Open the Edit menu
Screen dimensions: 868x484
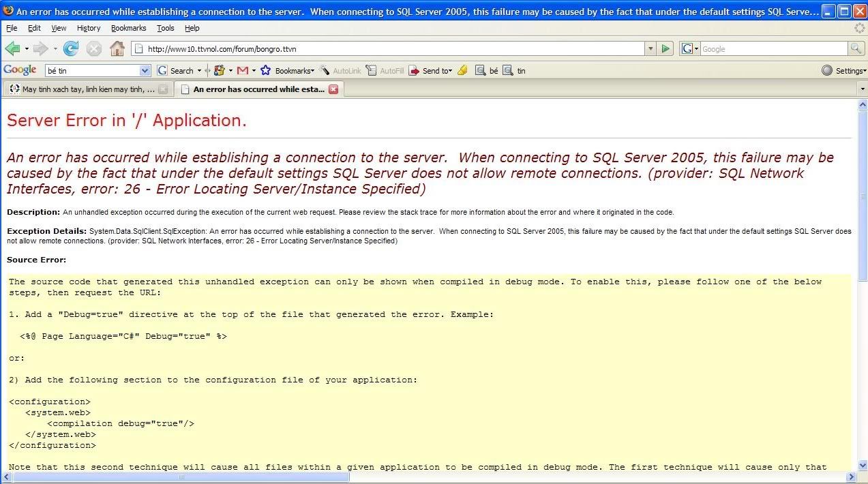pos(34,28)
